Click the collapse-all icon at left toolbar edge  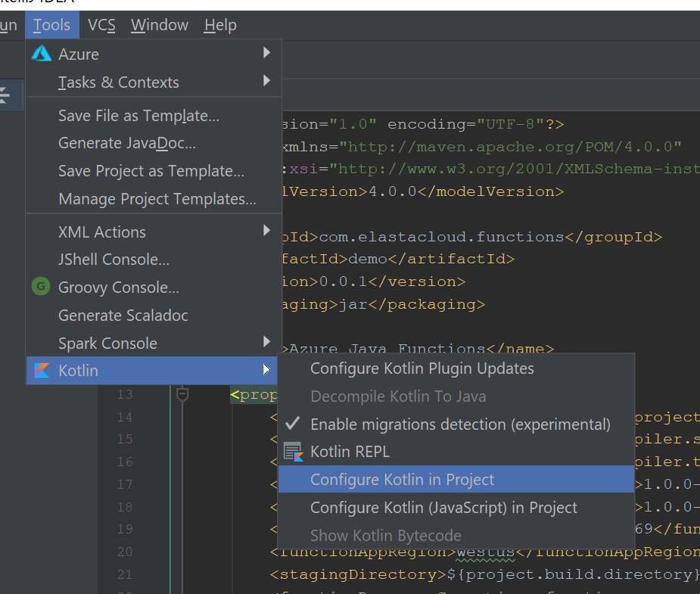pyautogui.click(x=4, y=95)
